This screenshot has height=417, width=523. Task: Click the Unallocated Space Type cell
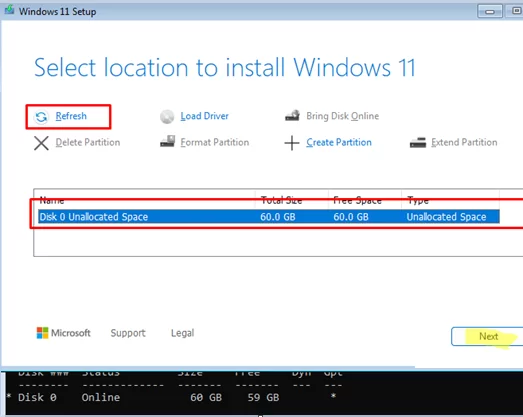pos(446,217)
